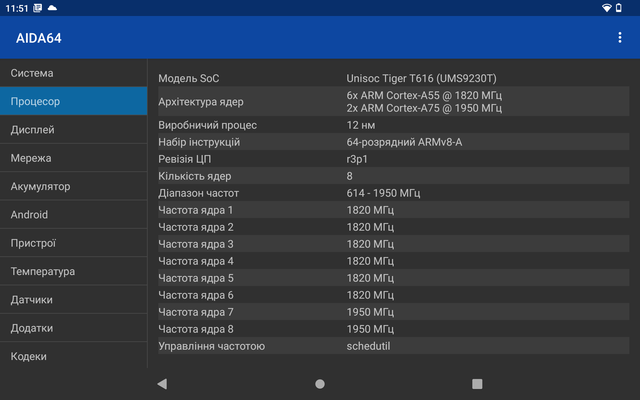Tap the Unisoc Tiger T616 value
640x400 pixels.
point(422,78)
